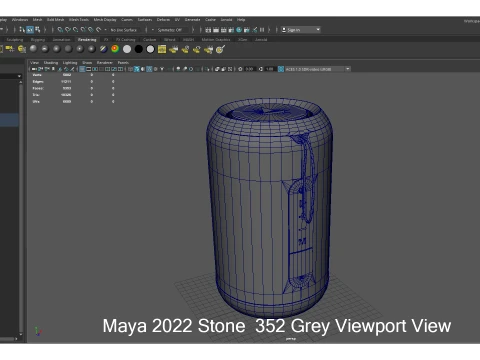This screenshot has width=480, height=360.
Task: Open the viewport Lighting menu
Action: pos(70,62)
